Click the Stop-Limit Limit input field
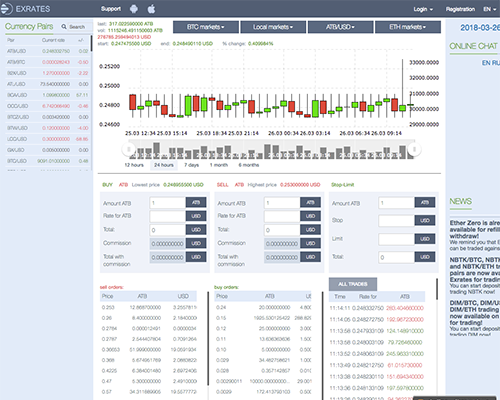This screenshot has height=400, width=500. [x=397, y=239]
